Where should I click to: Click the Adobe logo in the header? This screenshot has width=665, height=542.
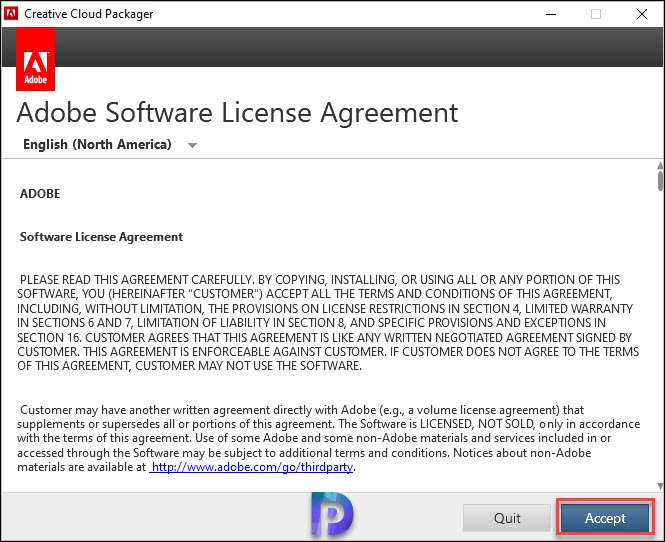(36, 59)
